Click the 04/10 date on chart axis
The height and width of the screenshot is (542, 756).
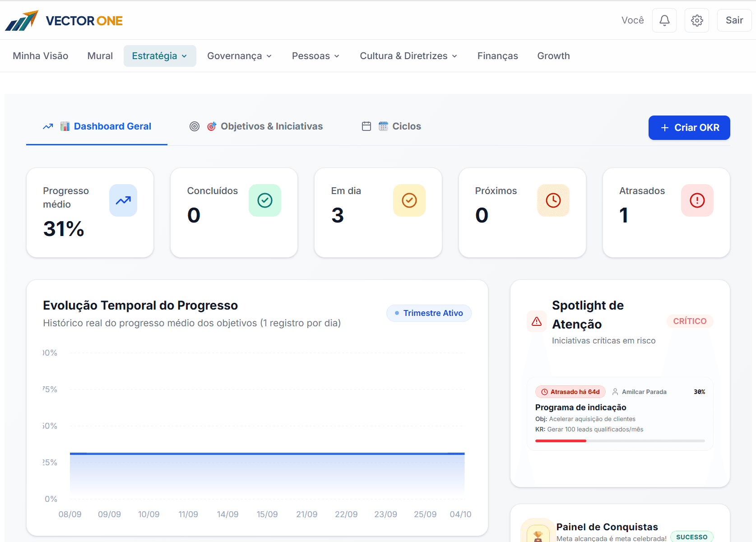point(460,514)
